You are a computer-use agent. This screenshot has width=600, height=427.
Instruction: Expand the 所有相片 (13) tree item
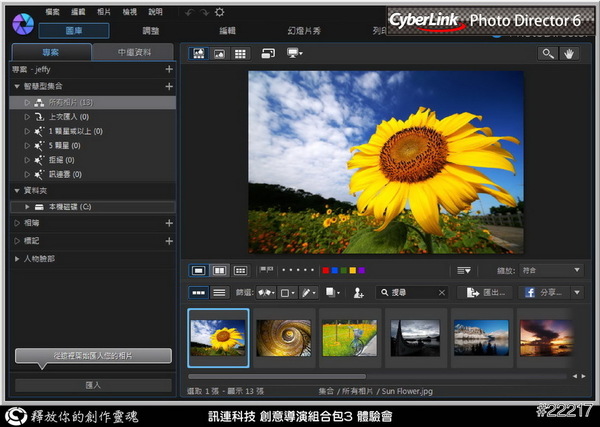click(x=28, y=102)
